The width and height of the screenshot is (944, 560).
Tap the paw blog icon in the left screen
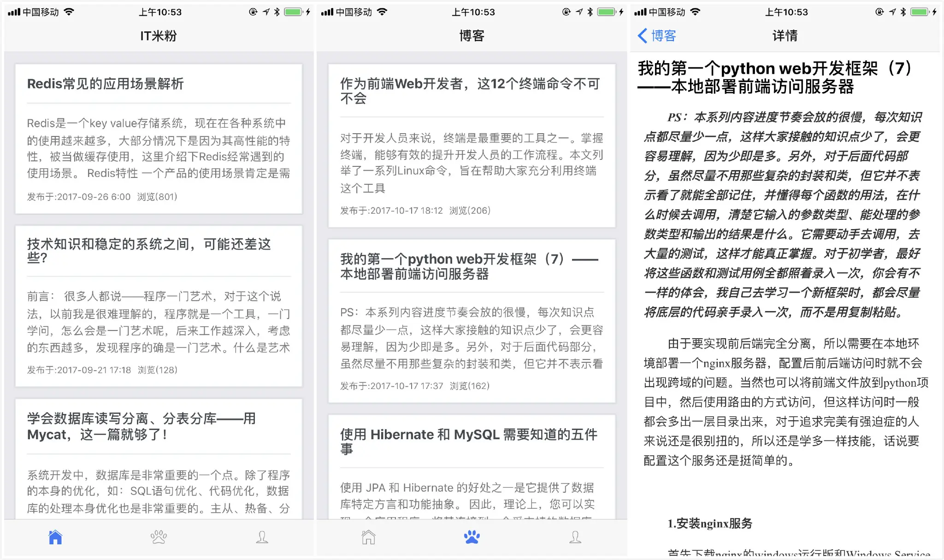159,537
